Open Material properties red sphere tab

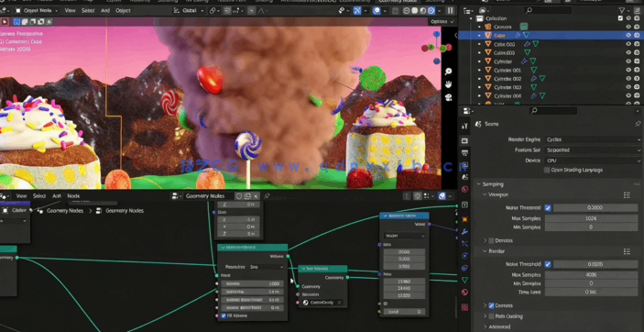(x=464, y=293)
